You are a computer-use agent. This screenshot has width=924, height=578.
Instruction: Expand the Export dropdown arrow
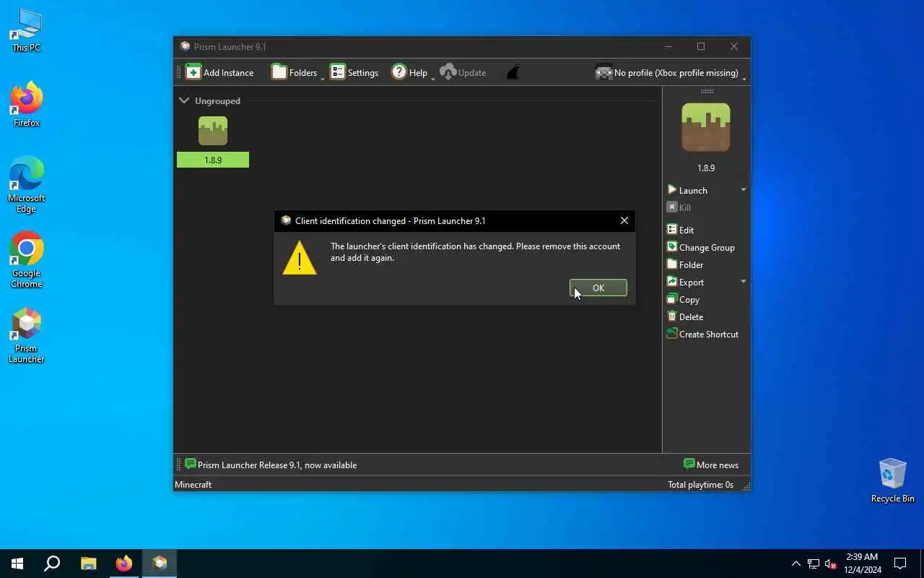click(x=744, y=282)
